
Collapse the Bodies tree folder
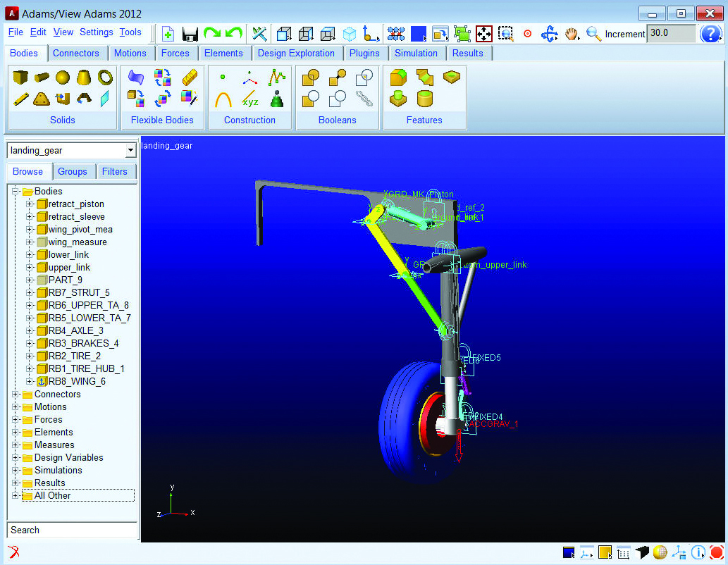(x=16, y=192)
